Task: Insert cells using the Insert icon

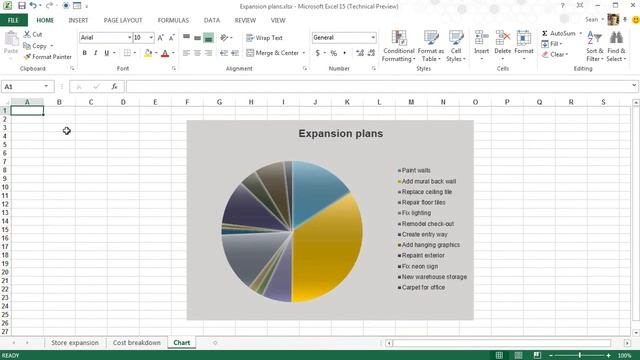Action: coord(482,39)
